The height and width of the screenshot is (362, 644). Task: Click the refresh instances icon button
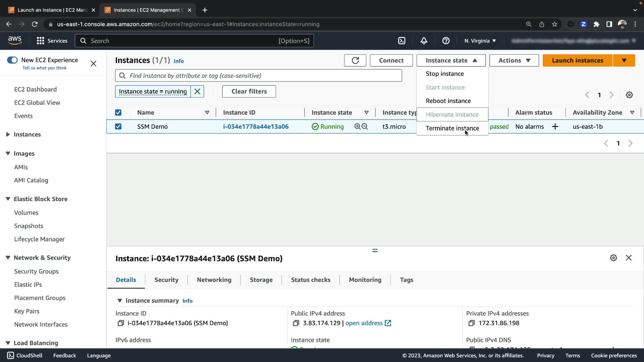[x=355, y=60]
